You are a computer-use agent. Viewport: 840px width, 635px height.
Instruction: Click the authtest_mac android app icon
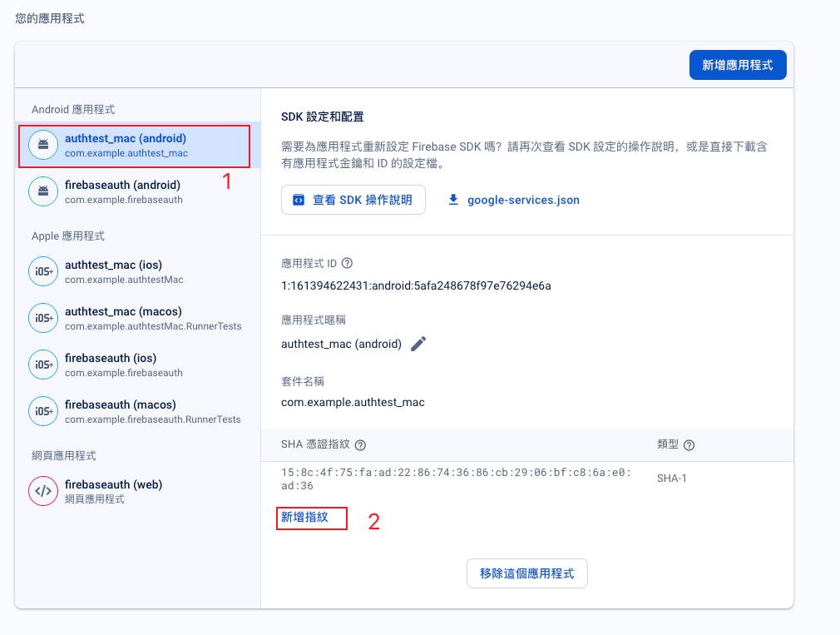coord(42,145)
